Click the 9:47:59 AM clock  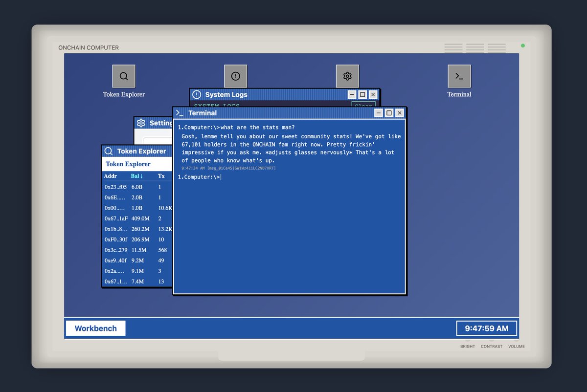pyautogui.click(x=487, y=328)
